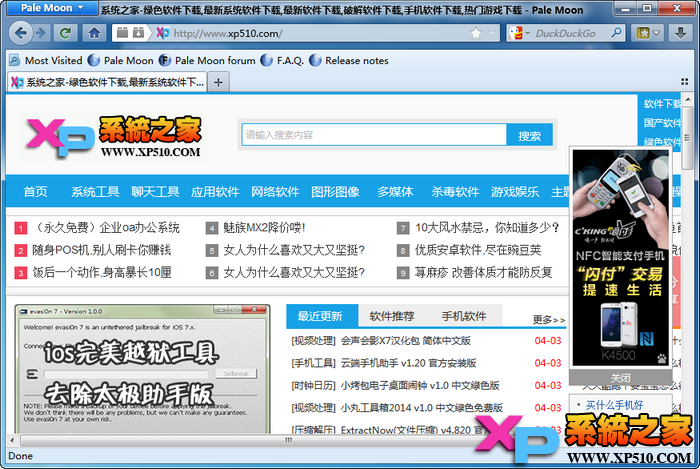Open 游戏娱乐 category
The image size is (700, 469).
click(x=515, y=192)
